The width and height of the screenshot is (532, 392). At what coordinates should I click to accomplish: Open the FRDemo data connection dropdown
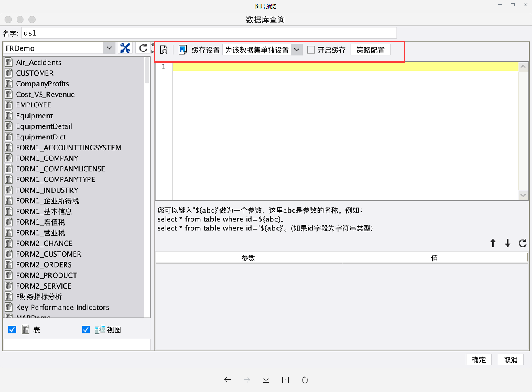(109, 48)
